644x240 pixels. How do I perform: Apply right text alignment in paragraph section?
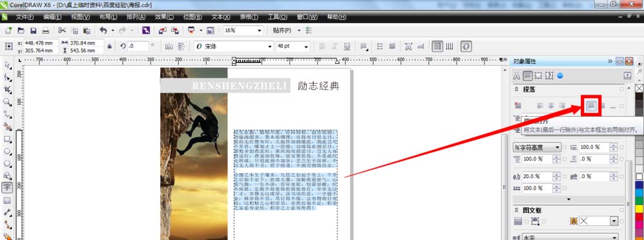pos(562,106)
